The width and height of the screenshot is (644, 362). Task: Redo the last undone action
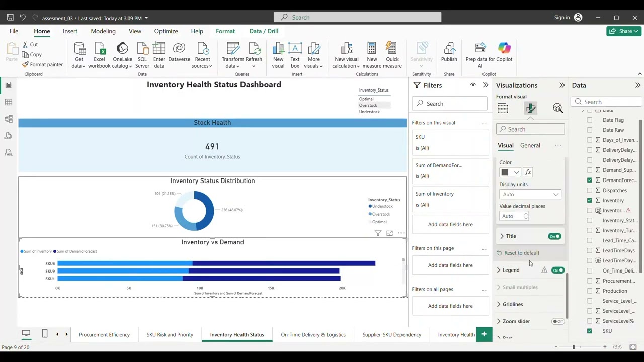[x=35, y=18]
